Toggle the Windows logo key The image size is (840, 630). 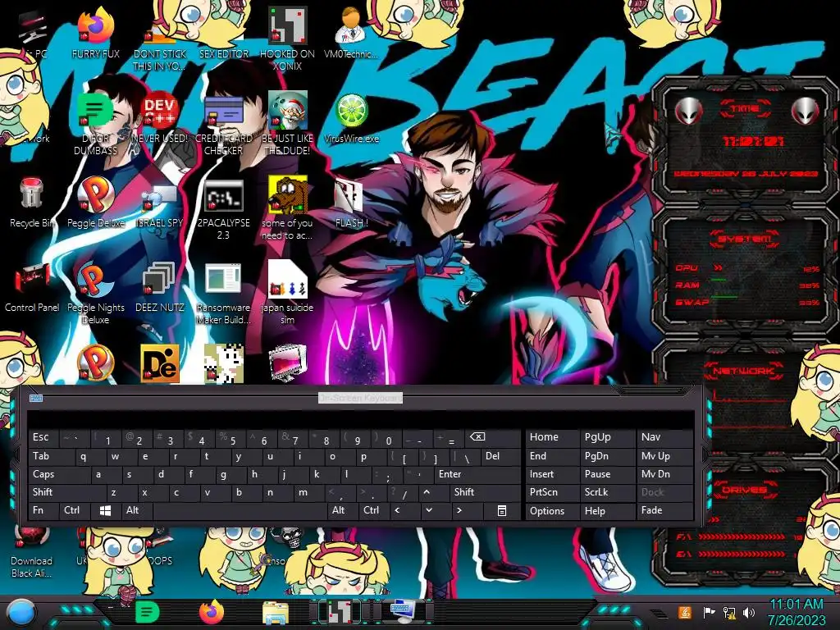pyautogui.click(x=106, y=510)
